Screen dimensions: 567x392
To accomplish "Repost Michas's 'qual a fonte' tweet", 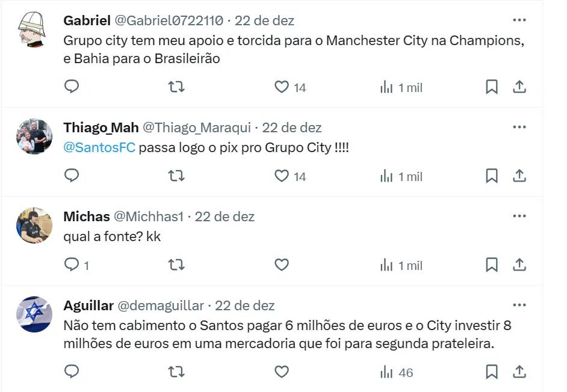I will (x=176, y=265).
